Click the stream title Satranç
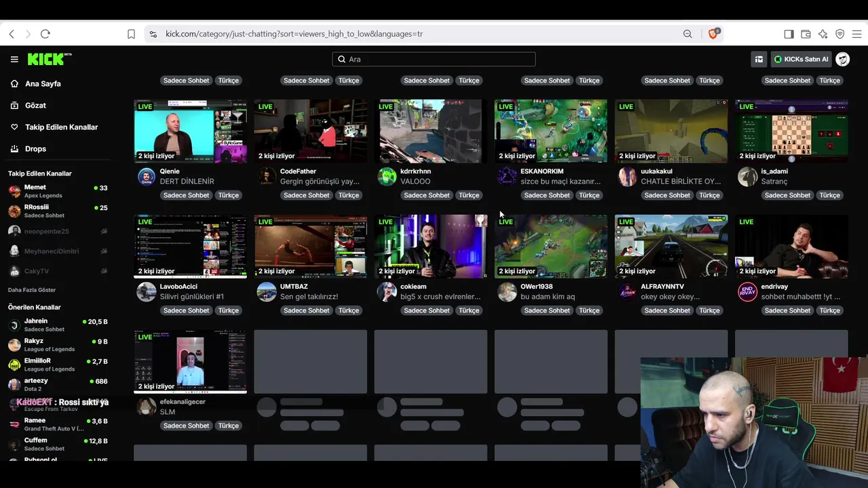Viewport: 868px width, 488px height. pos(774,182)
